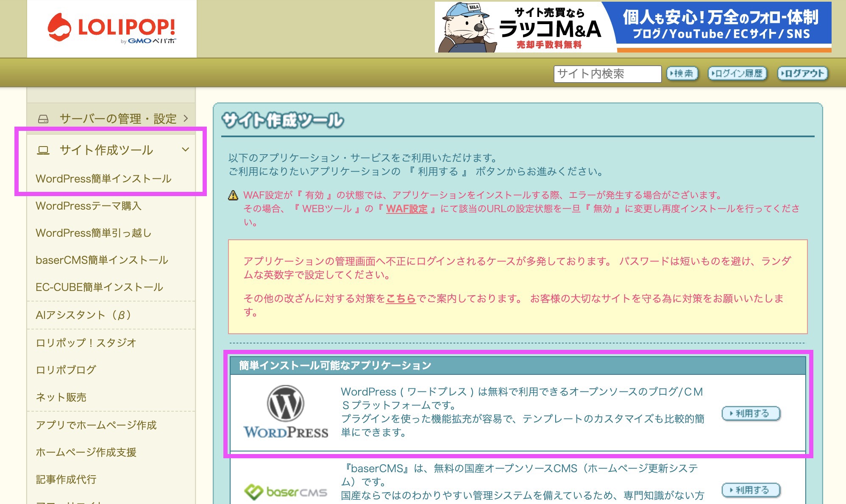846x504 pixels.
Task: Open ネット販売
Action: [x=61, y=397]
